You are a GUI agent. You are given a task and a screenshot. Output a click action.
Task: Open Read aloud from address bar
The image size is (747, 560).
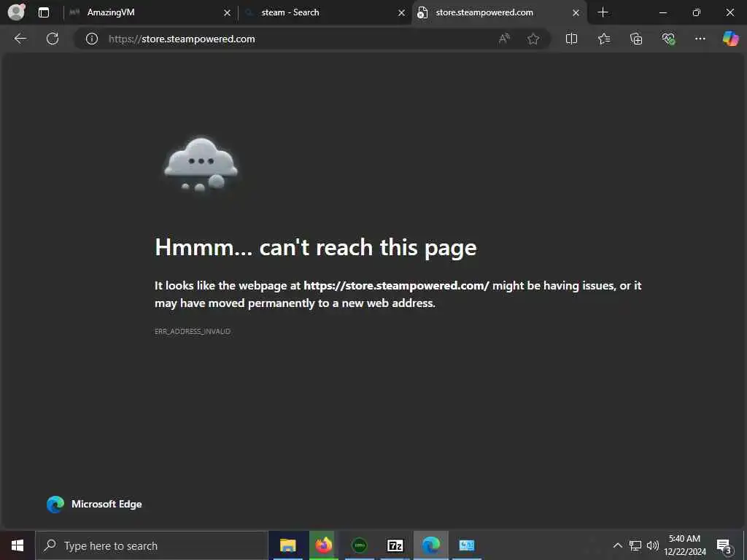pos(504,39)
